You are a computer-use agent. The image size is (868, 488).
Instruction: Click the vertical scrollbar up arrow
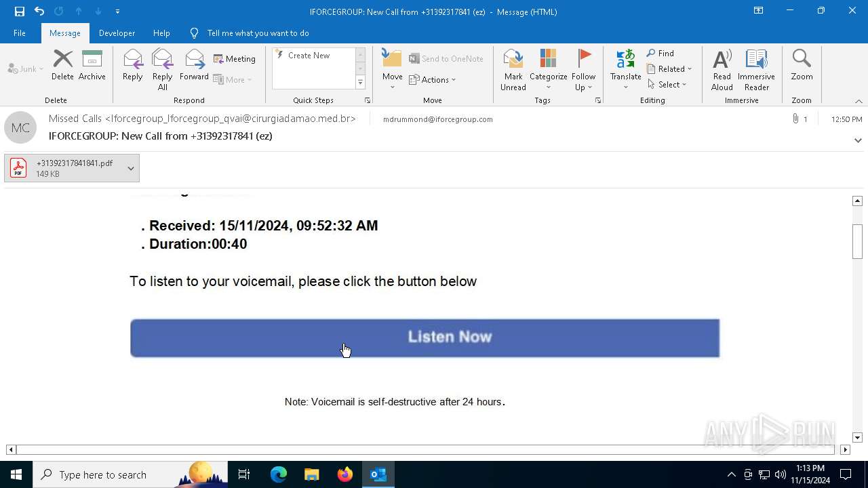pyautogui.click(x=857, y=201)
